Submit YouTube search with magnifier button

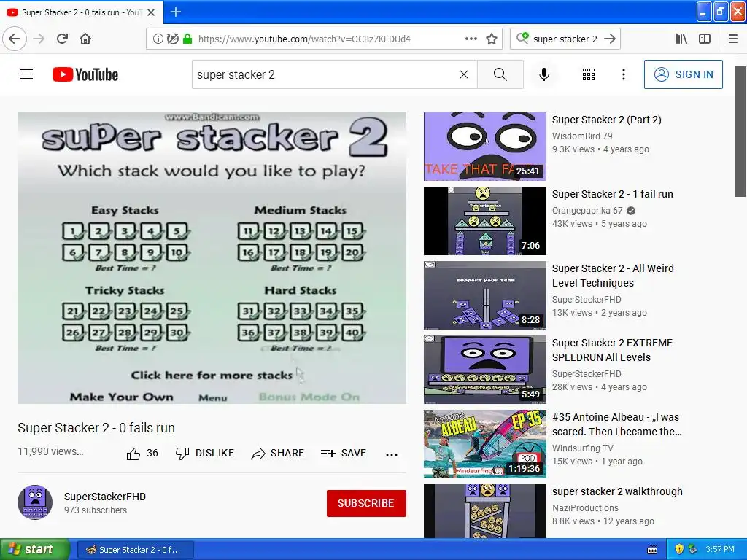pos(500,74)
